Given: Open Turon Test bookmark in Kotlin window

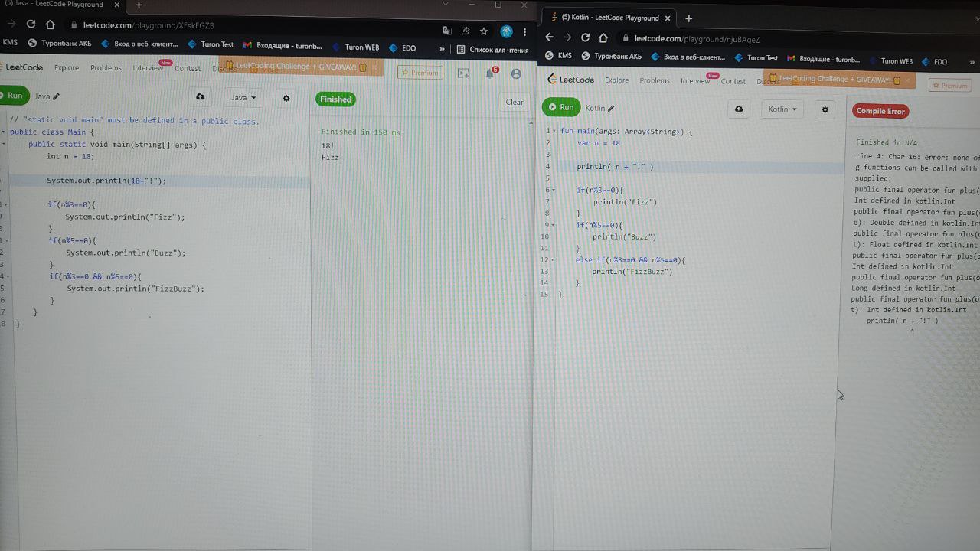Looking at the screenshot, I should (756, 57).
